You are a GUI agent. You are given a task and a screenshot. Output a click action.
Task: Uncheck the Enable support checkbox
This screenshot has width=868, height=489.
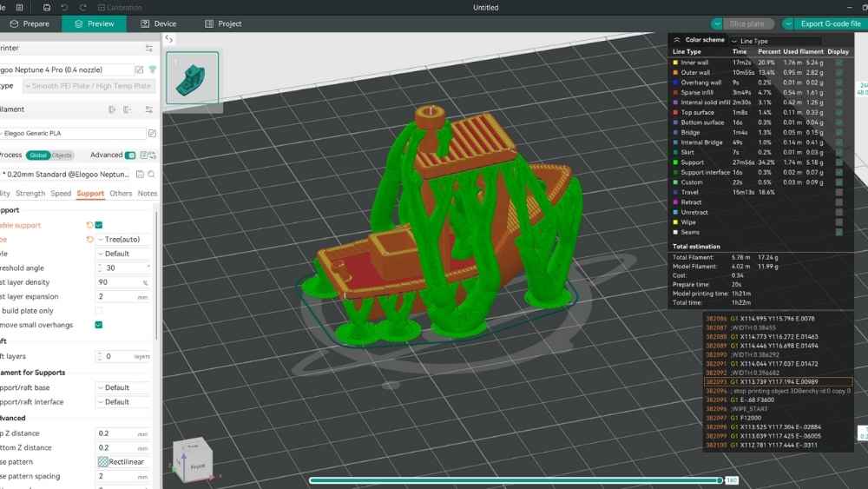(99, 225)
